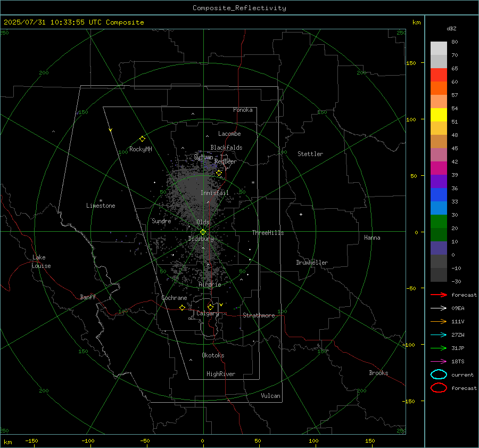Image resolution: width=479 pixels, height=448 pixels.
Task: Click the Calgary city label
Action: 208,313
